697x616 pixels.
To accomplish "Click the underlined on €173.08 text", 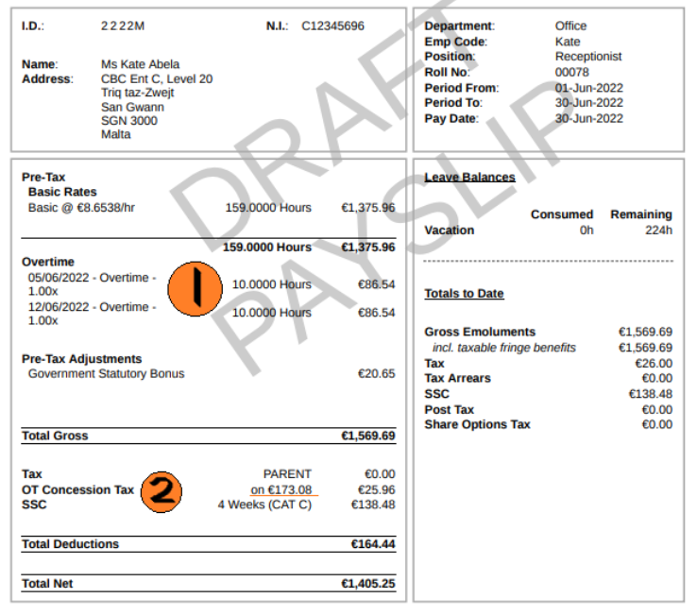I will click(281, 489).
